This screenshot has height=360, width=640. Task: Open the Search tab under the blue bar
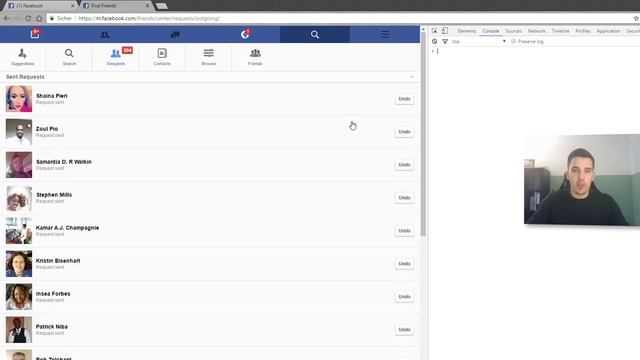[x=69, y=57]
